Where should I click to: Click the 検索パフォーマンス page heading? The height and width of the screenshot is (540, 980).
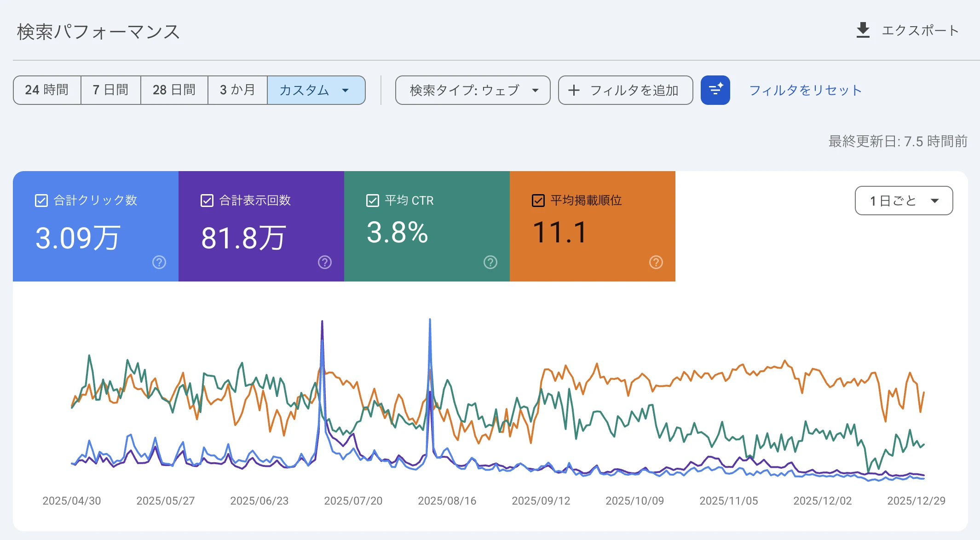coord(98,32)
